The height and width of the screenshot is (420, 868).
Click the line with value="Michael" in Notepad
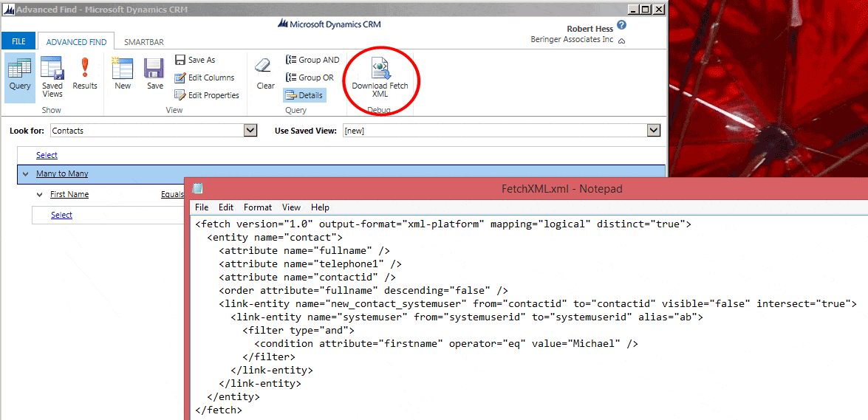pos(446,344)
